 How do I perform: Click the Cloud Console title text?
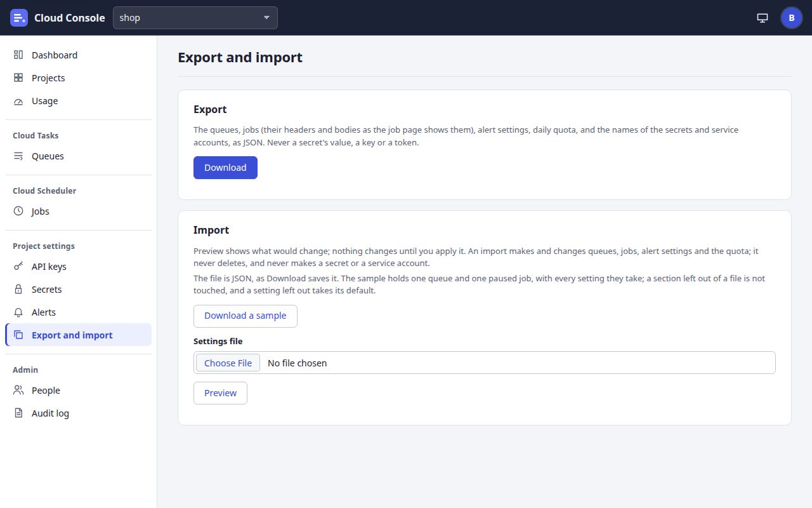(70, 18)
